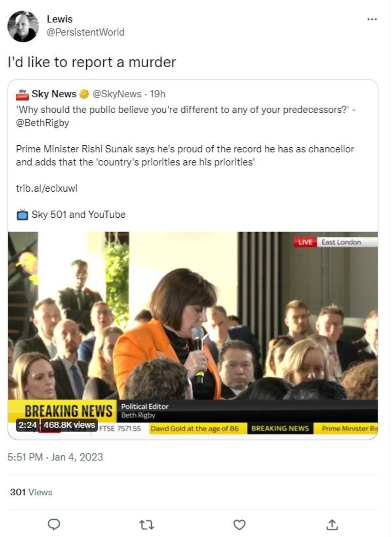Open the three-dot more options menu
Viewport: 392px width, 537px height.
click(x=372, y=19)
